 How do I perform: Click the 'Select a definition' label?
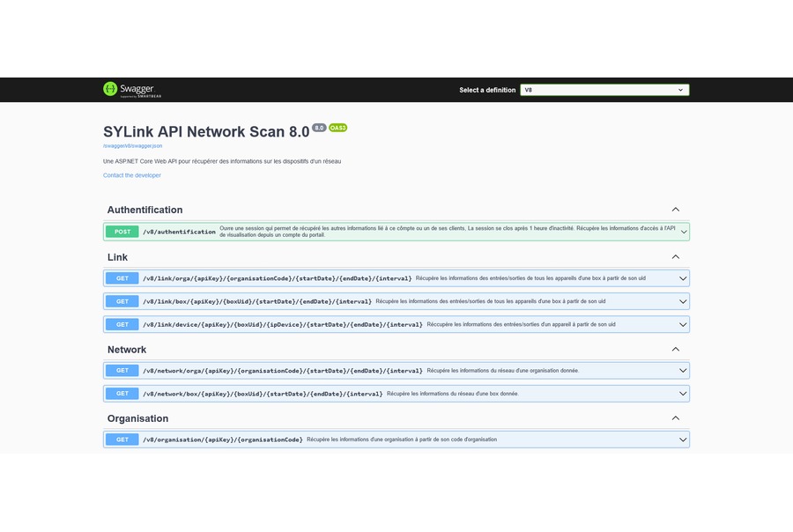coord(487,90)
